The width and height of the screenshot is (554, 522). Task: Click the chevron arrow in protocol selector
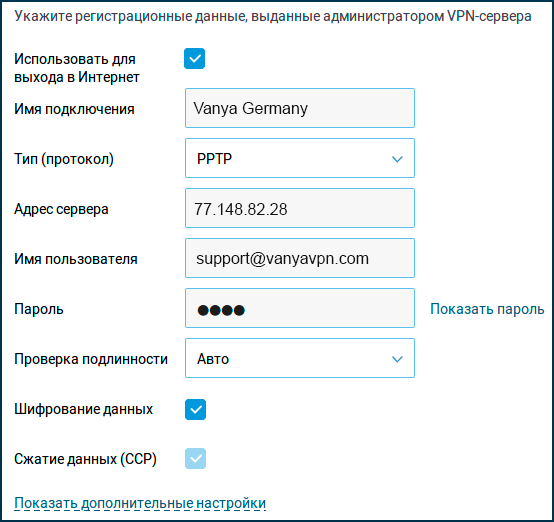397,159
